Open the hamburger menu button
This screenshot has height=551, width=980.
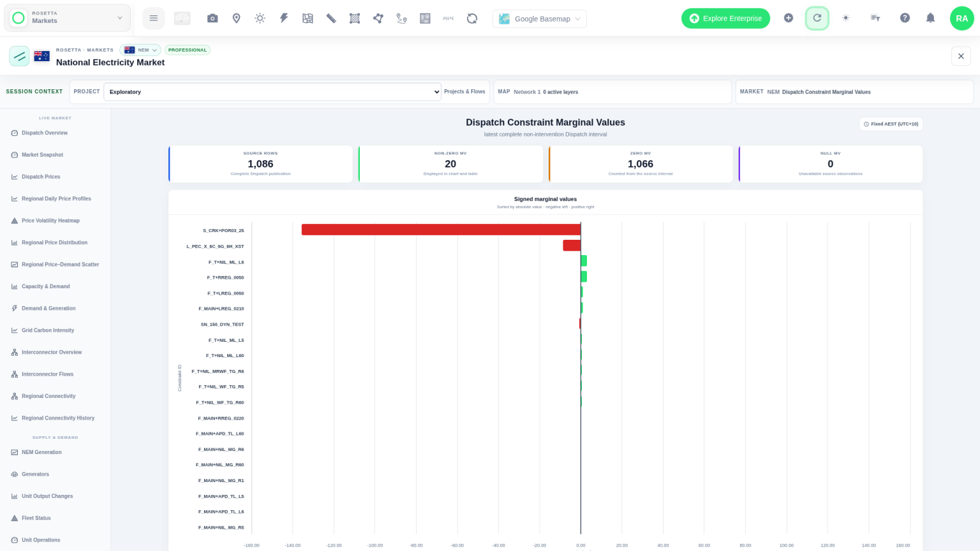[x=153, y=18]
